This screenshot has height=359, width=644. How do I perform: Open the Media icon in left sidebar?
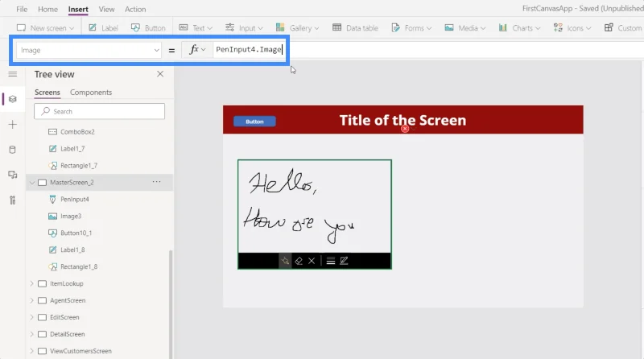[13, 175]
